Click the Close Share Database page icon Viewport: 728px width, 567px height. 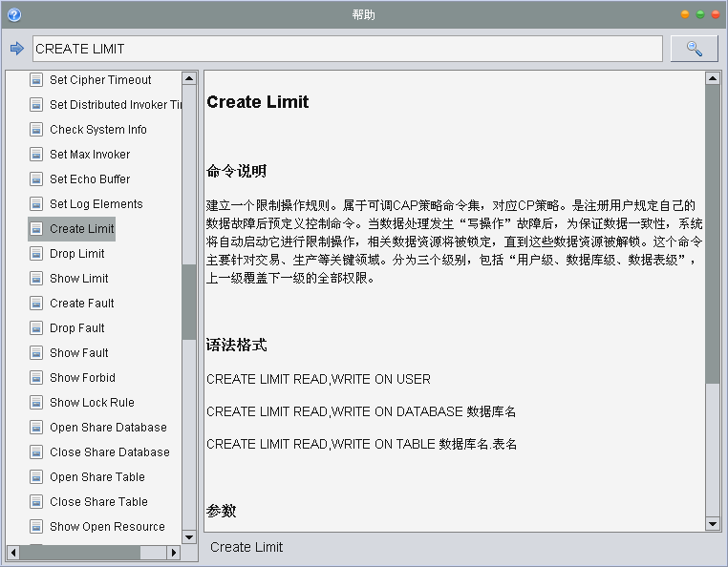click(x=36, y=451)
